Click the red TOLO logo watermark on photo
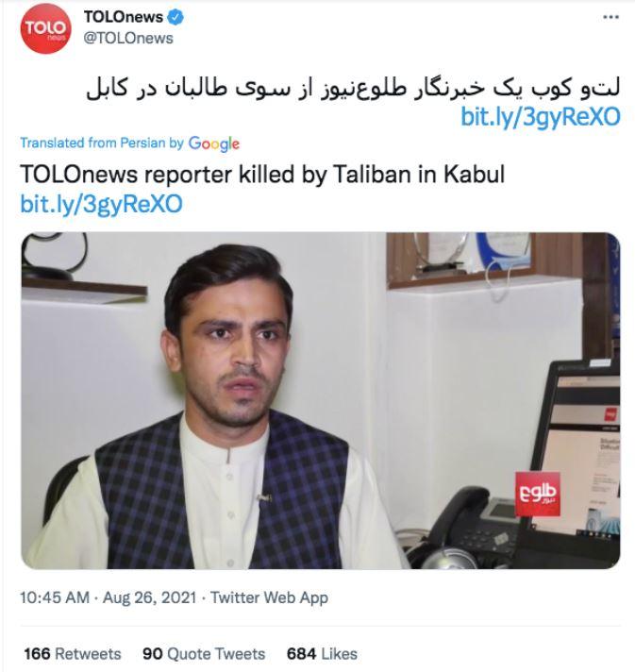The image size is (635, 672). coord(537,494)
